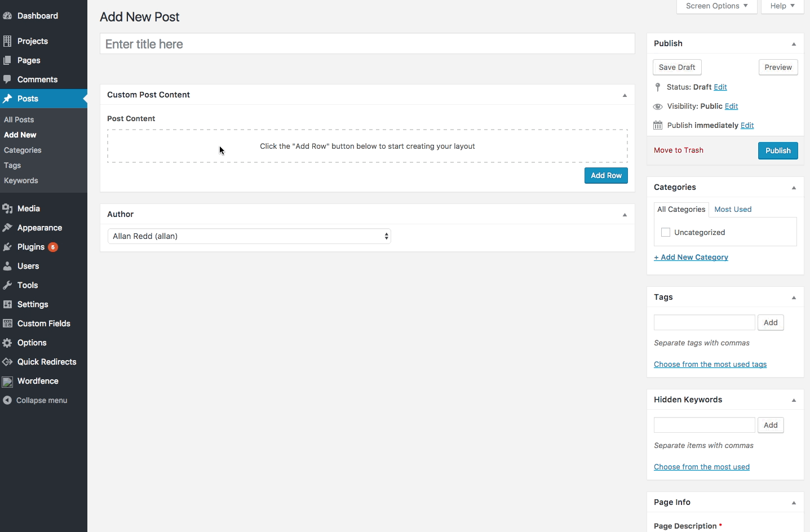The image size is (810, 532).
Task: Click the Tools wrench icon
Action: pos(7,285)
